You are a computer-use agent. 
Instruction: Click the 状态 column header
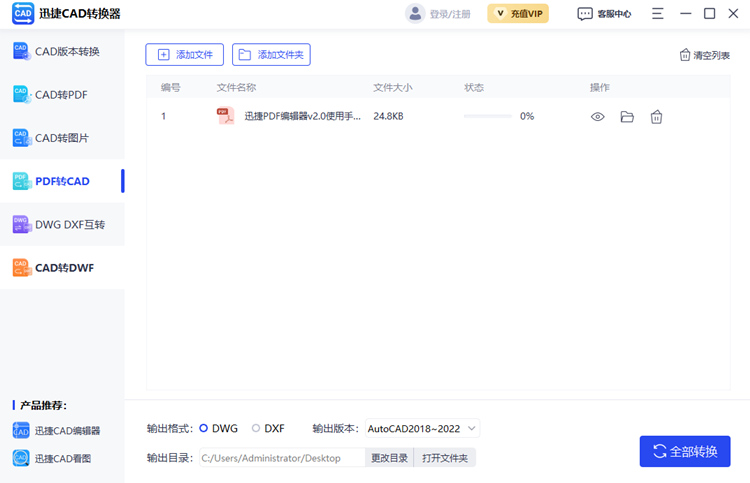[474, 88]
